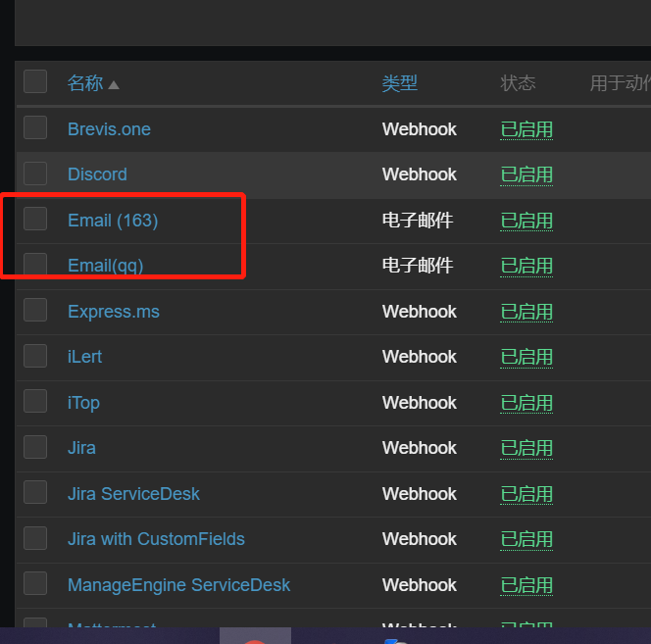Viewport: 651px width, 644px height.
Task: Toggle the 已启用 status for ManageEngine ServiceDesk
Action: 526,585
